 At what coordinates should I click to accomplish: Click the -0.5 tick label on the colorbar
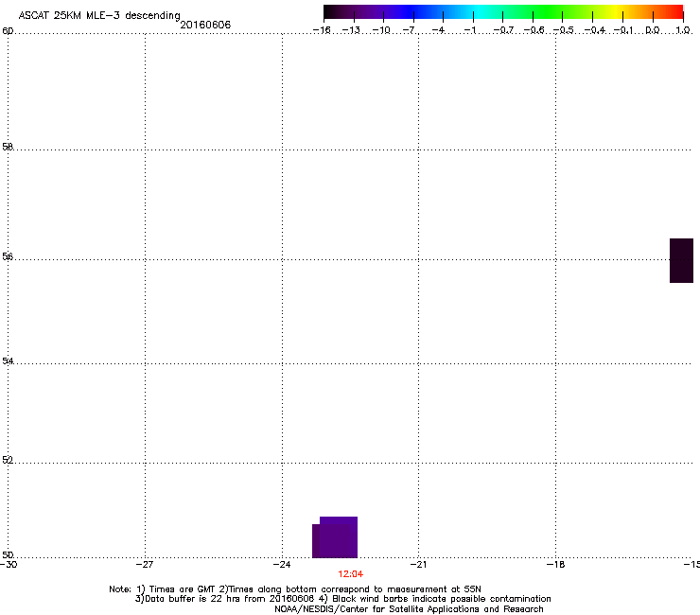pyautogui.click(x=564, y=30)
